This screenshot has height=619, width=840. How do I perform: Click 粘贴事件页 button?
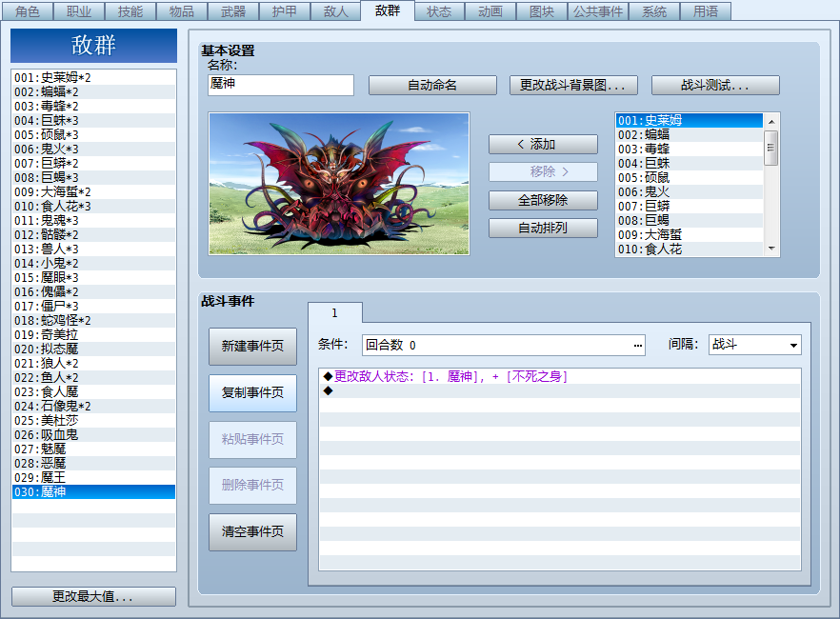(252, 439)
